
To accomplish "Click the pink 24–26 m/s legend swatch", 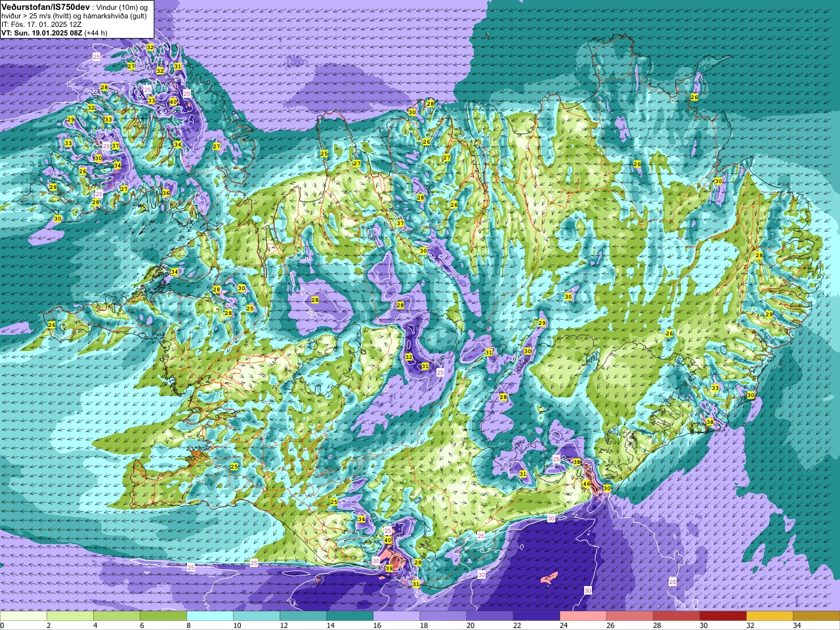I will [x=583, y=617].
